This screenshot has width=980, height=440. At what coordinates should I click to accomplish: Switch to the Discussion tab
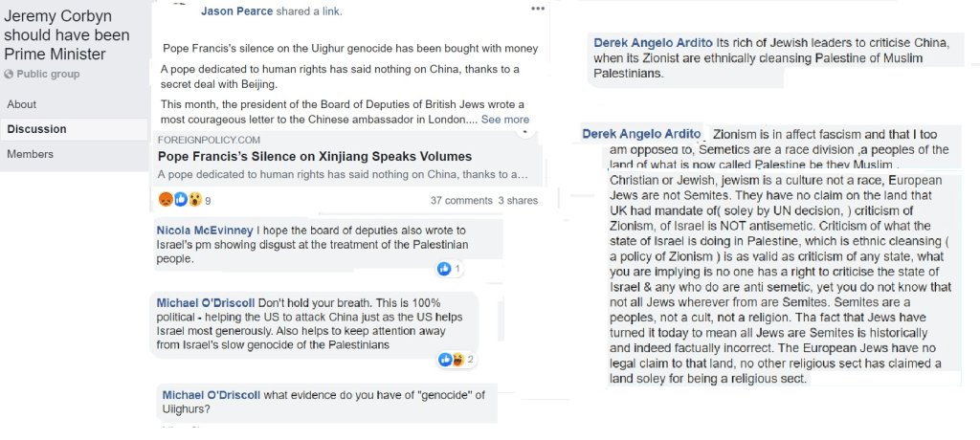(36, 129)
